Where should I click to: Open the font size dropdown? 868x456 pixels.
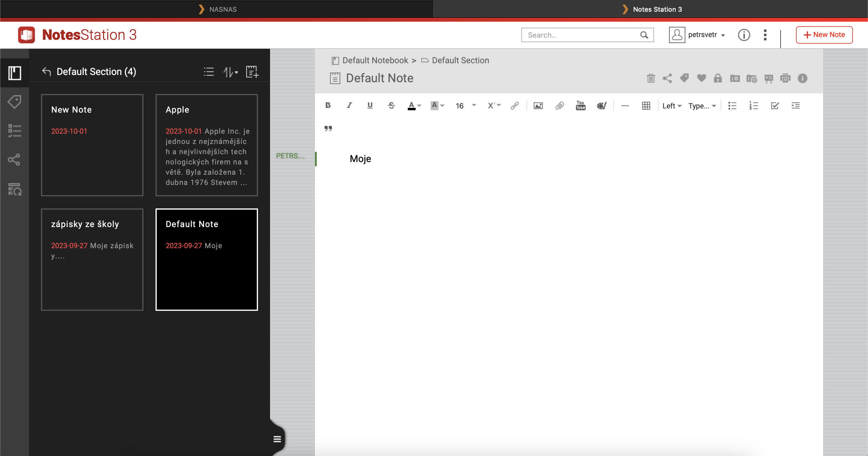pyautogui.click(x=465, y=105)
